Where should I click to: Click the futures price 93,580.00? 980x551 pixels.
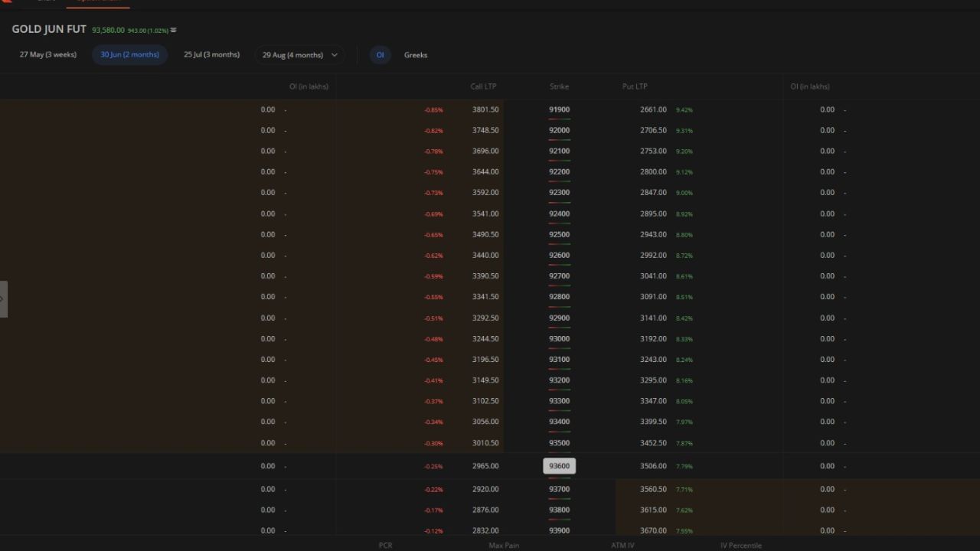(108, 30)
